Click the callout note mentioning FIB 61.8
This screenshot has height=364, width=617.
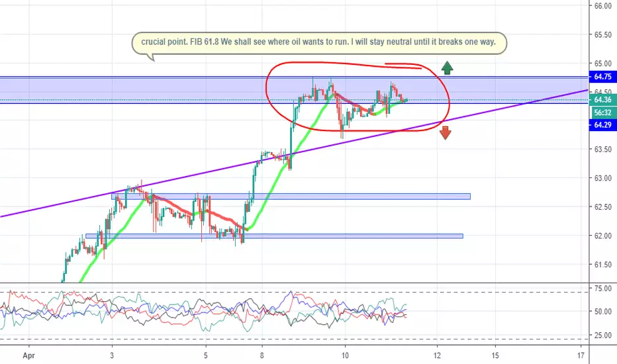pyautogui.click(x=319, y=42)
